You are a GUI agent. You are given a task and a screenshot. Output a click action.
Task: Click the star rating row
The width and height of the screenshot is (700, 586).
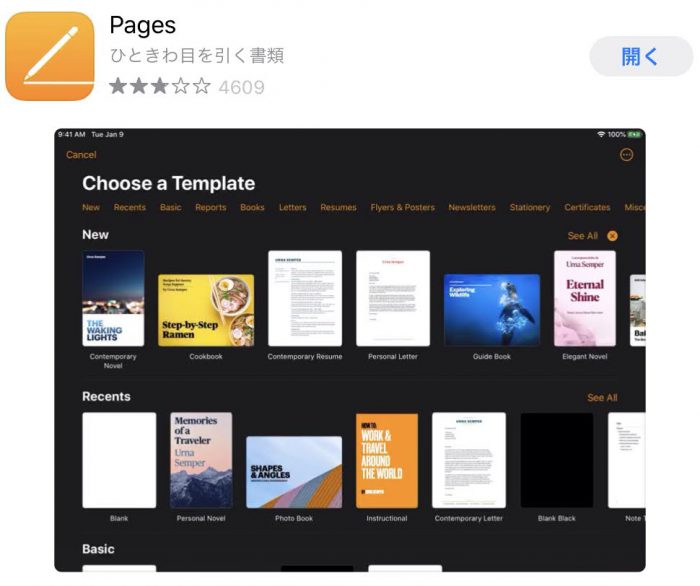(160, 86)
